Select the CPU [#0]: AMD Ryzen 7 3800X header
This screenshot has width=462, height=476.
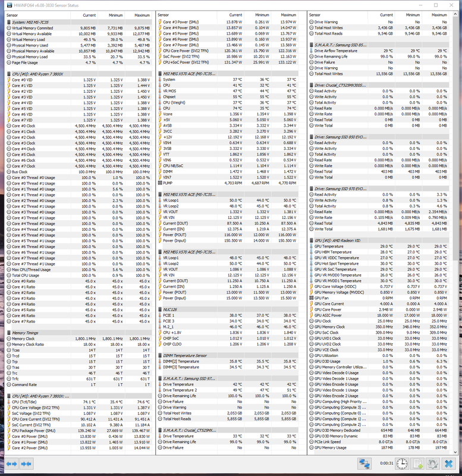79,74
